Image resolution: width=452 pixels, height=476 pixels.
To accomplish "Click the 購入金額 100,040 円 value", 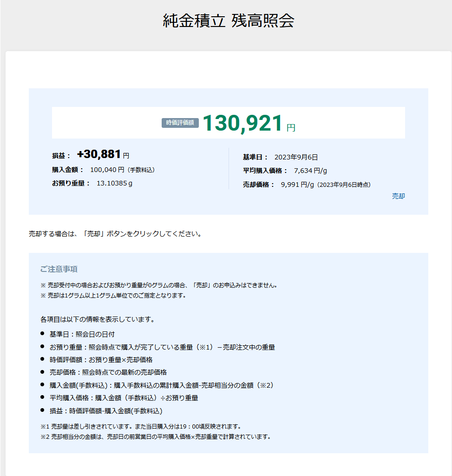I will click(107, 170).
